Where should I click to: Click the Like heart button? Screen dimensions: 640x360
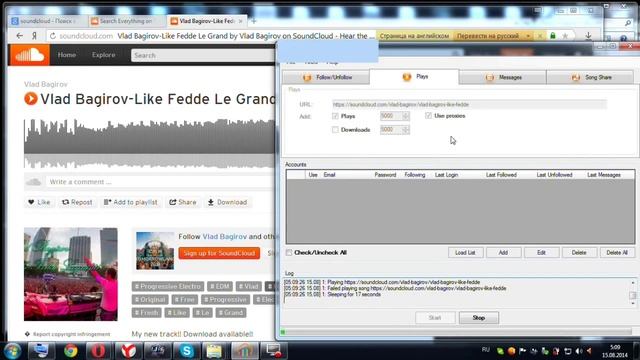(39, 202)
